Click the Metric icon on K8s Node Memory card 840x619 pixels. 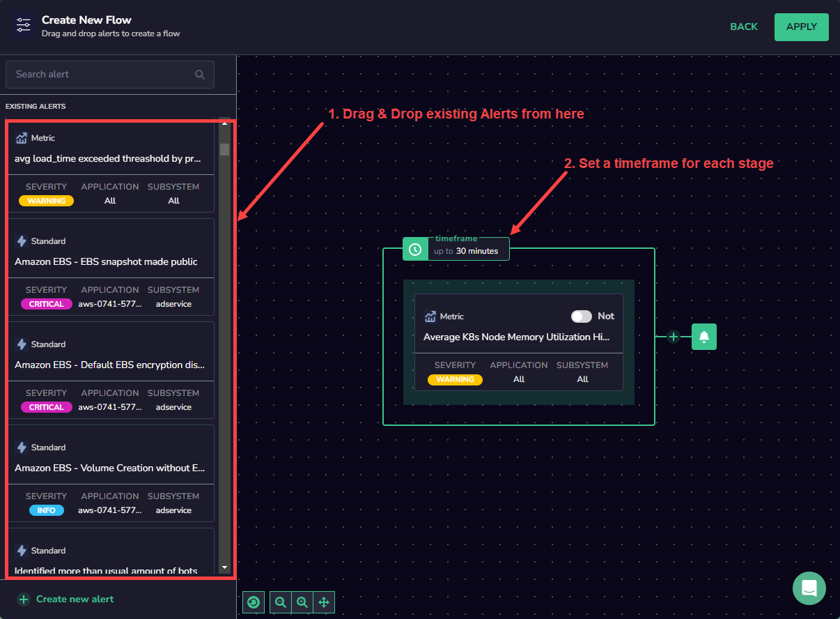(x=430, y=316)
